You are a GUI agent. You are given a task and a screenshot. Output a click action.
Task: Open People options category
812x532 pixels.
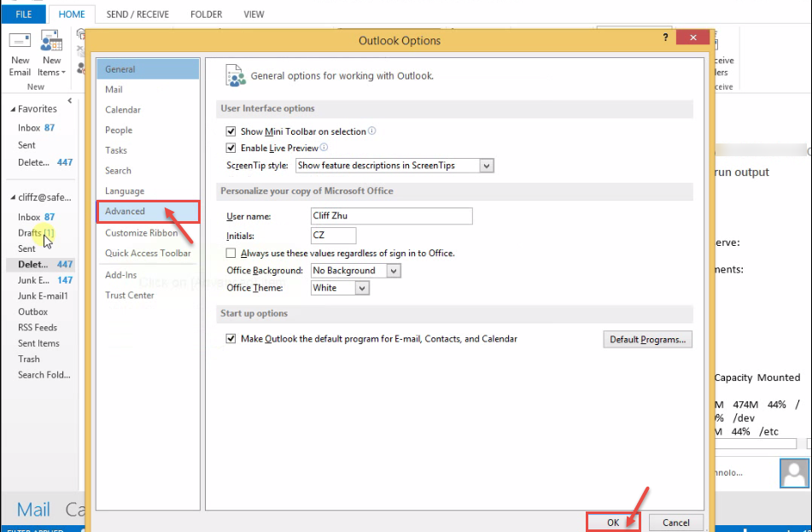[x=148, y=130]
